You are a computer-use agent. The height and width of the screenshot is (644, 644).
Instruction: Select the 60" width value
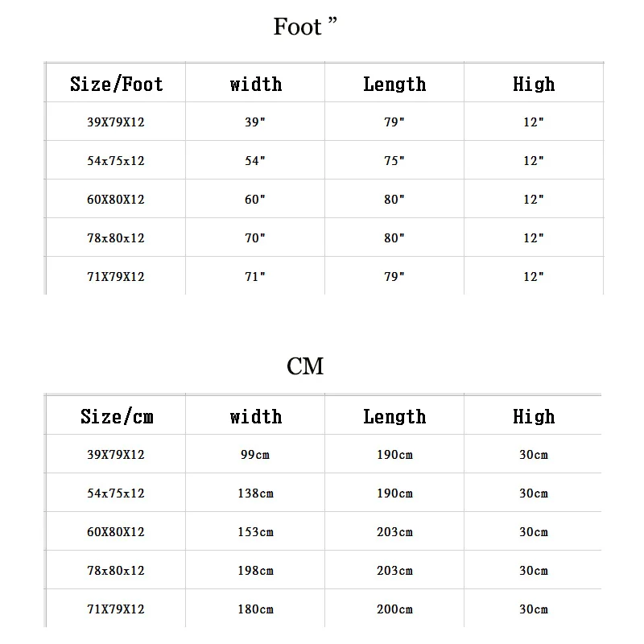tap(255, 200)
